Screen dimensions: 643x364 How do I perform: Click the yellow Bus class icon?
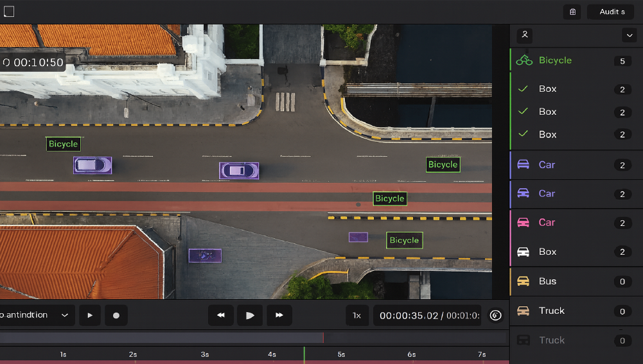click(524, 281)
